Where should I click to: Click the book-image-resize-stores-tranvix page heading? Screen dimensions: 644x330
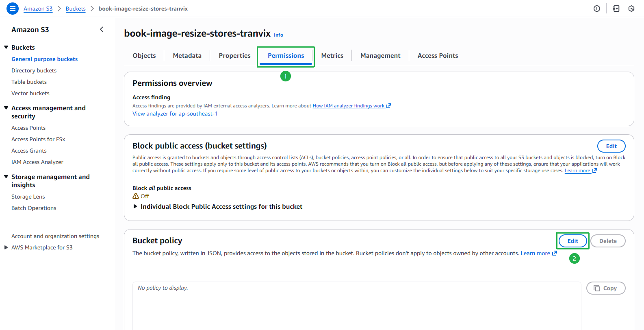tap(197, 33)
